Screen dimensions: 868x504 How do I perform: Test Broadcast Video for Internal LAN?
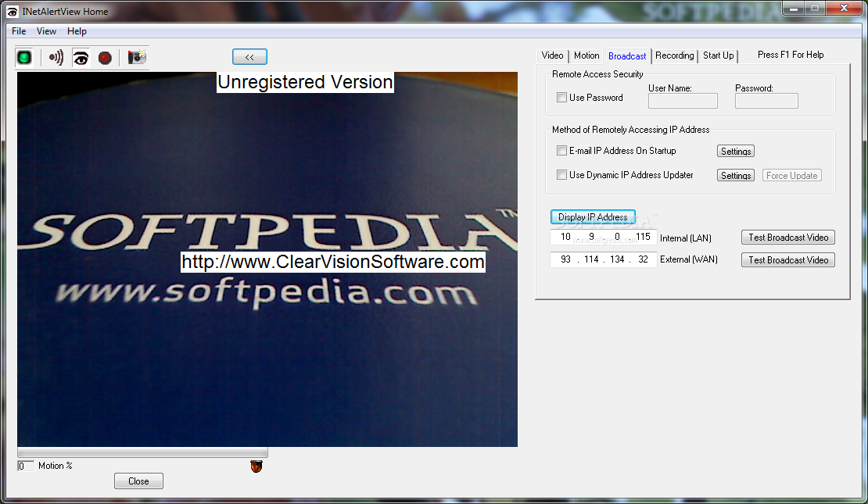click(x=788, y=238)
